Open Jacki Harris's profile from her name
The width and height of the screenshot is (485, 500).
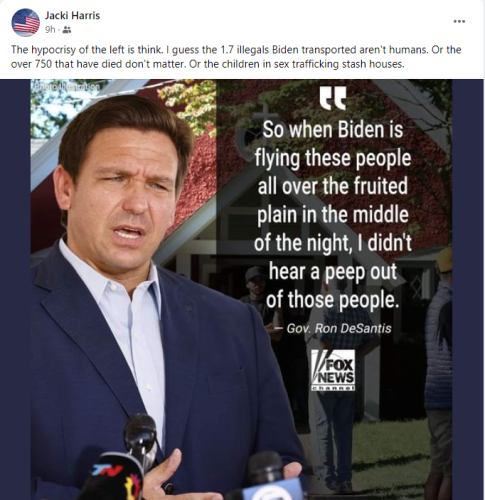pos(72,15)
